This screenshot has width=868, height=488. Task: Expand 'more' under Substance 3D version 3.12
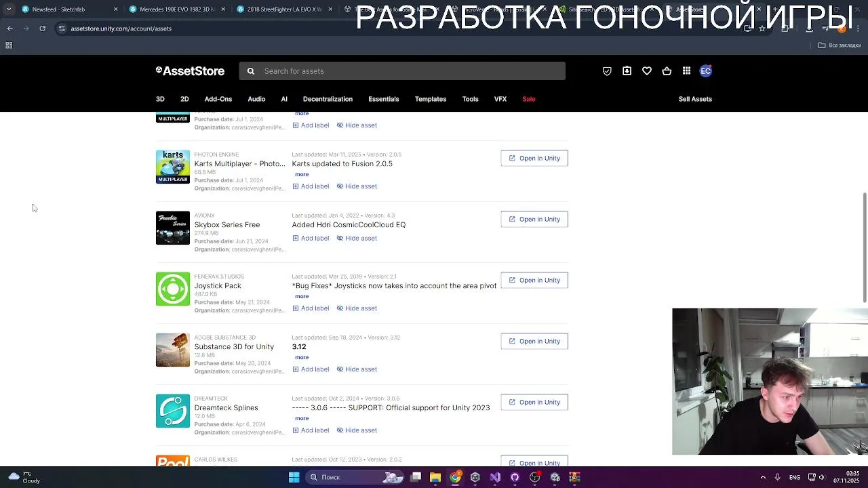302,357
